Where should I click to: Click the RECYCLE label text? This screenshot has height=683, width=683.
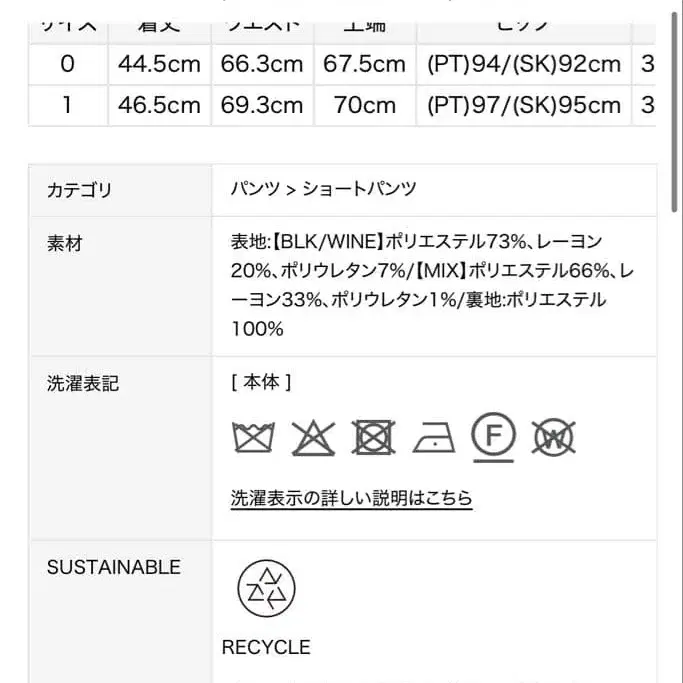[266, 647]
